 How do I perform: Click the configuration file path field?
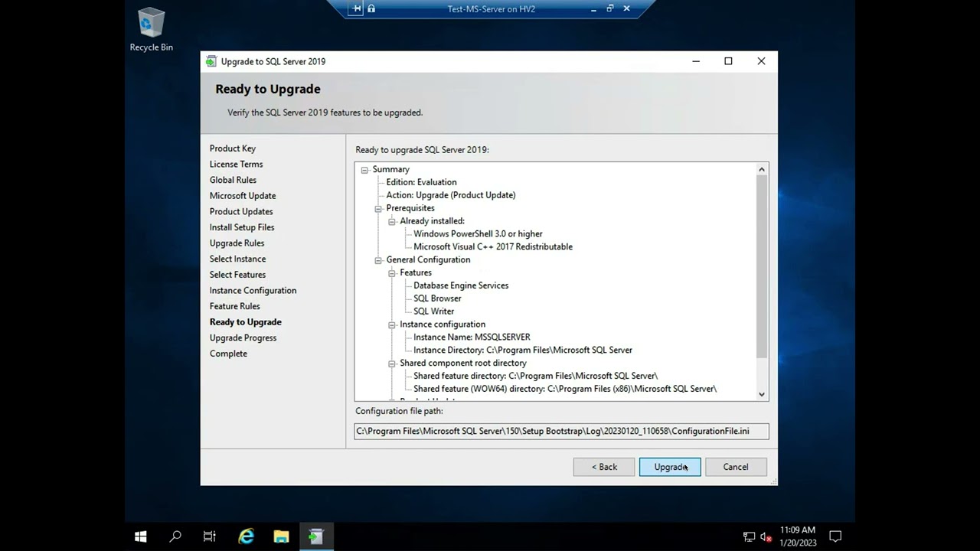561,431
